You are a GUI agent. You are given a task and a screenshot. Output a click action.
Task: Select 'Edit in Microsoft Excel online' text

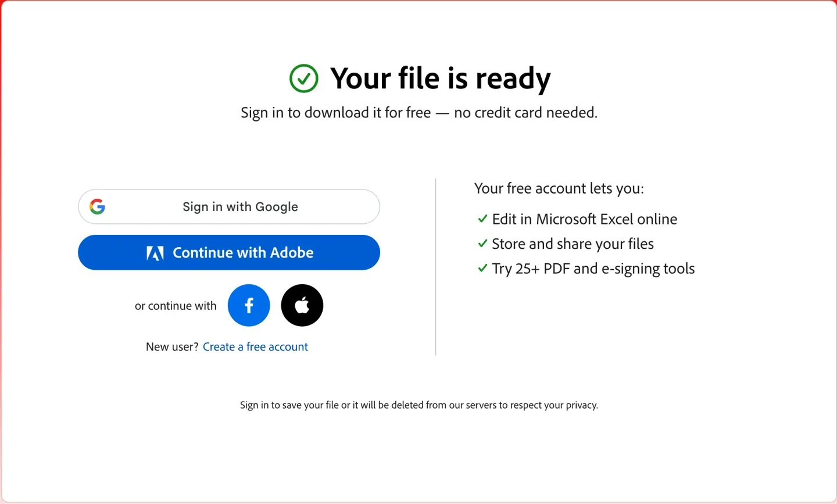(x=585, y=219)
